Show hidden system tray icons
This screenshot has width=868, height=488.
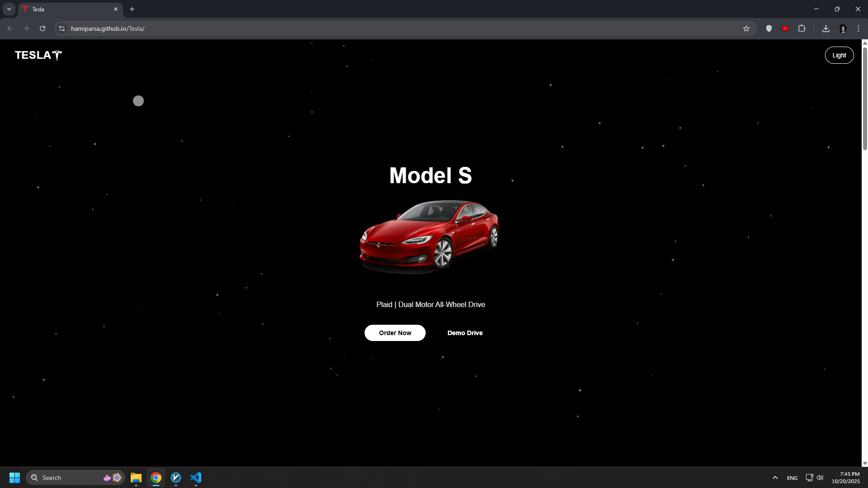click(775, 478)
